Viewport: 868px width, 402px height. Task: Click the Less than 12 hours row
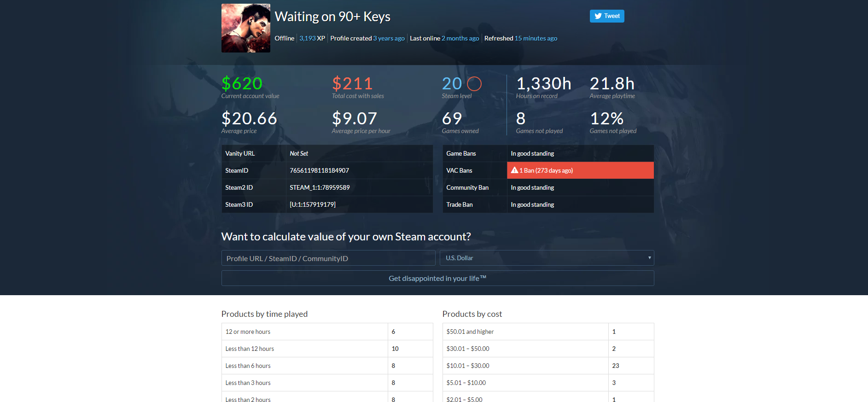327,349
